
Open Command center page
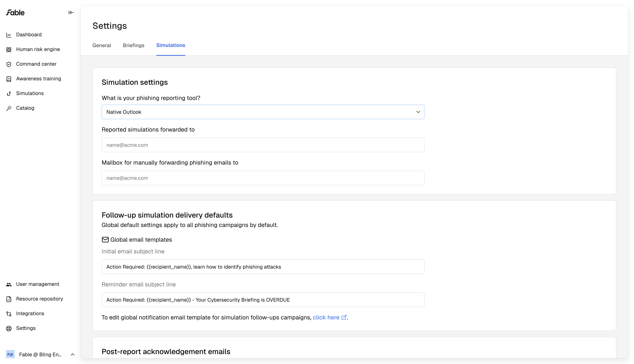[36, 64]
